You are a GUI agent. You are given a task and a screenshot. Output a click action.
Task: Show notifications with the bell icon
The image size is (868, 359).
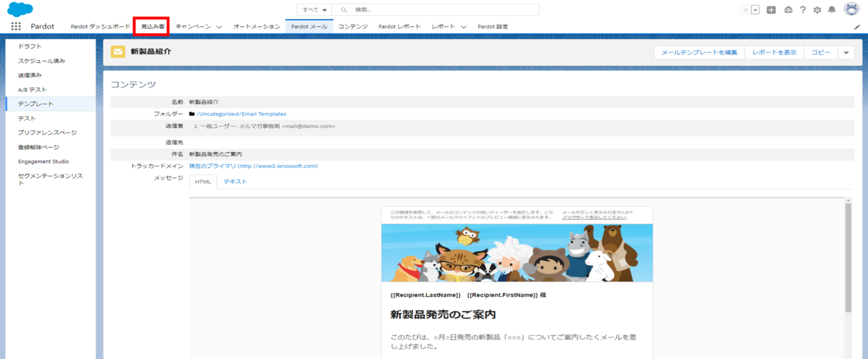[x=832, y=9]
